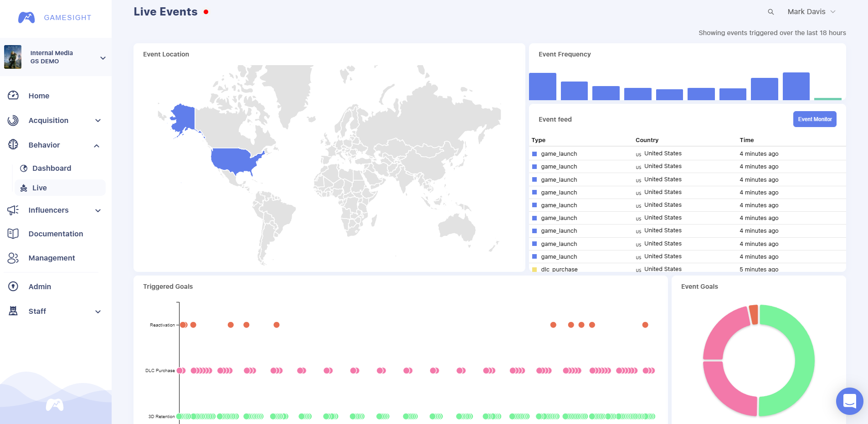Click the Admin keyhole icon
Image resolution: width=868 pixels, height=424 pixels.
coord(13,286)
